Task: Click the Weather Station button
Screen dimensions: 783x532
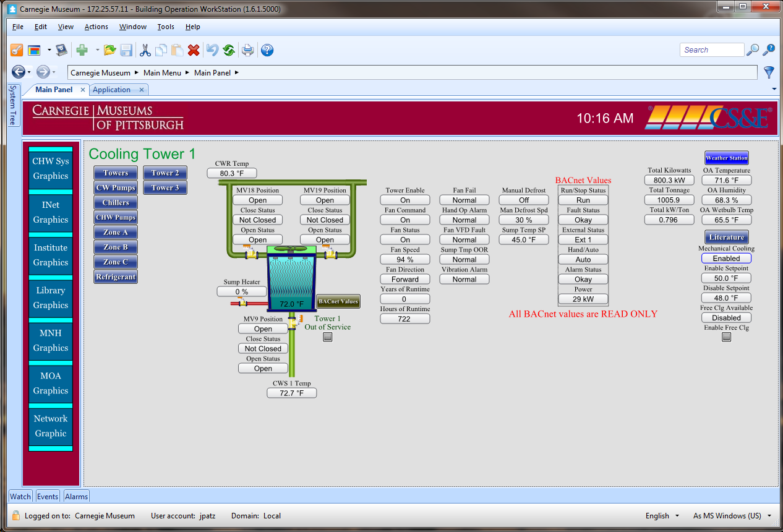Action: (x=727, y=158)
